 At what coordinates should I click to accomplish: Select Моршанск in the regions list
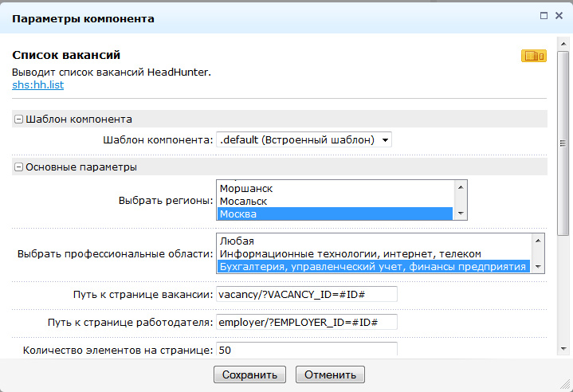click(335, 188)
